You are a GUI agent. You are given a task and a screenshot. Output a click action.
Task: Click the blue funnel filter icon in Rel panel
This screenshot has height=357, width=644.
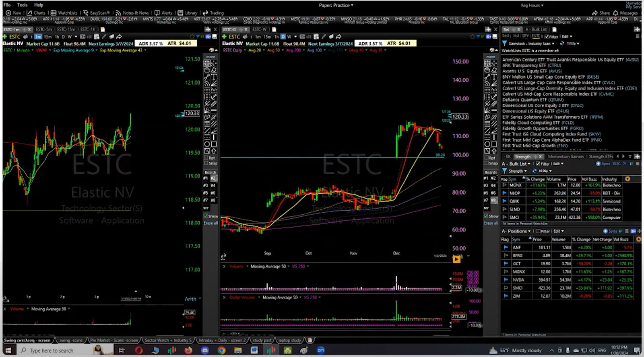pyautogui.click(x=504, y=43)
